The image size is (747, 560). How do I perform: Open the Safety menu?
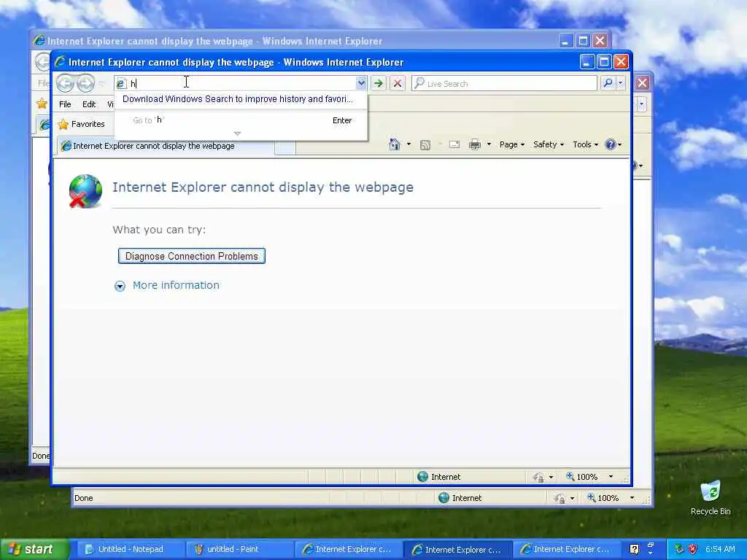(x=549, y=144)
